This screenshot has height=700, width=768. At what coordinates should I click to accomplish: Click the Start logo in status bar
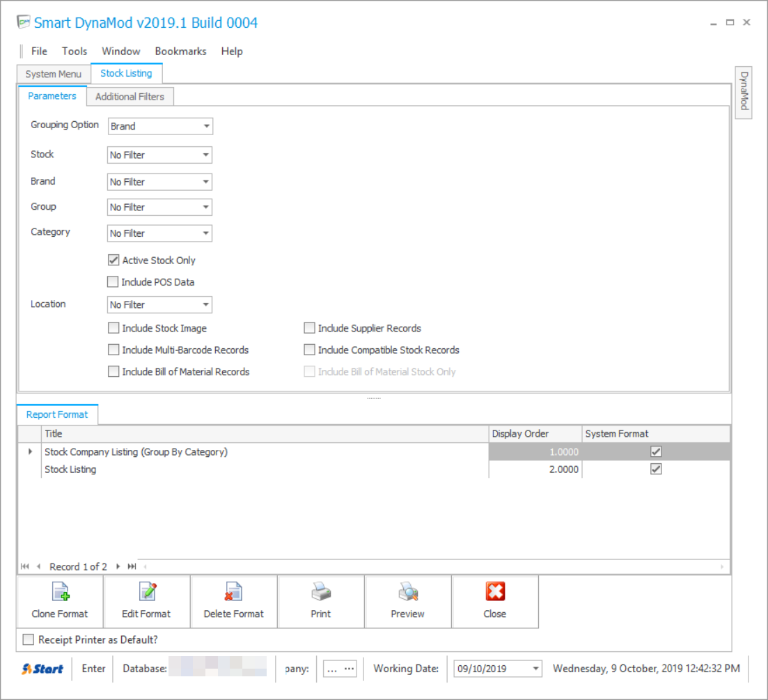click(42, 669)
